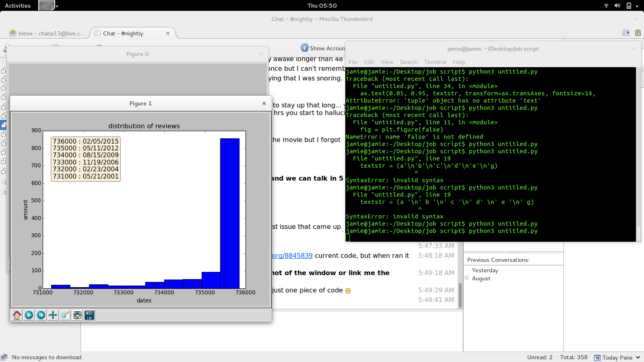Open Configure subplots in Figure 1

click(77, 315)
